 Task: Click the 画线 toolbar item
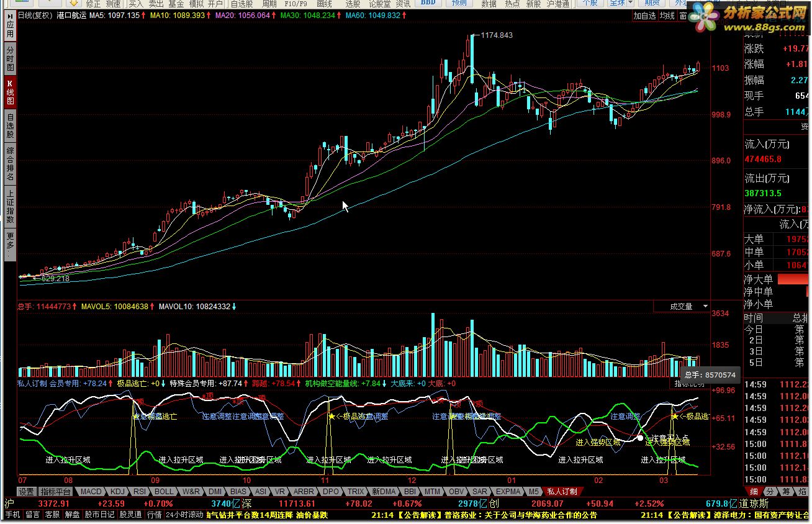click(323, 4)
